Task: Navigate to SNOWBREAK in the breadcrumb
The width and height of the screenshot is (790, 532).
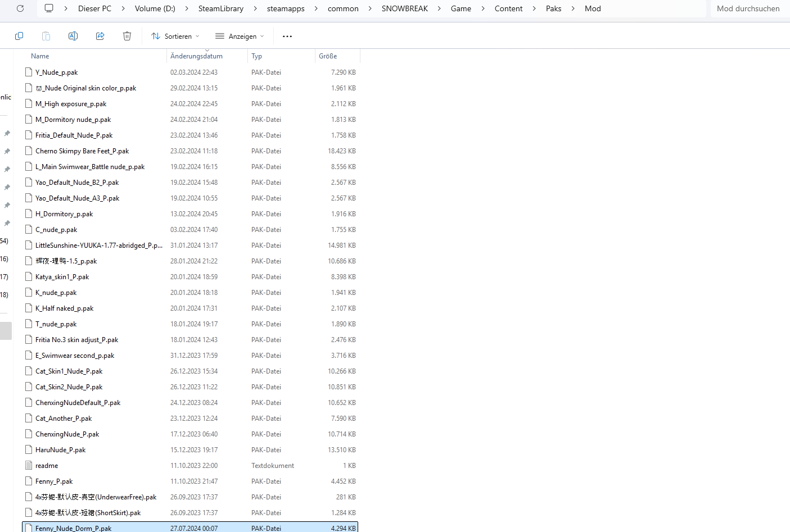Action: [x=404, y=8]
